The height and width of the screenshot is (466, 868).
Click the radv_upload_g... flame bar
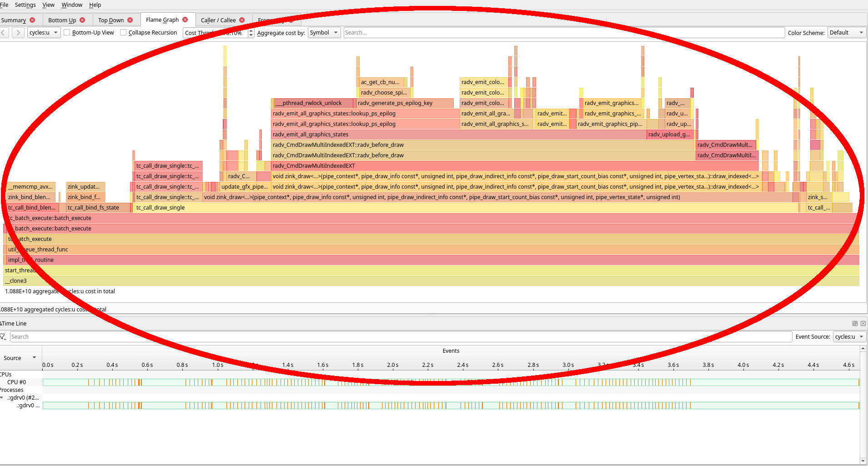[x=671, y=135]
